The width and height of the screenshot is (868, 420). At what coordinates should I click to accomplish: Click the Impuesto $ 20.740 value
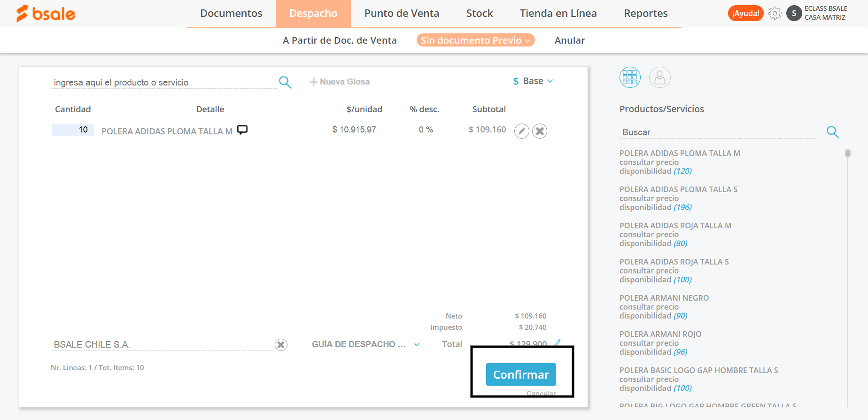coord(533,327)
